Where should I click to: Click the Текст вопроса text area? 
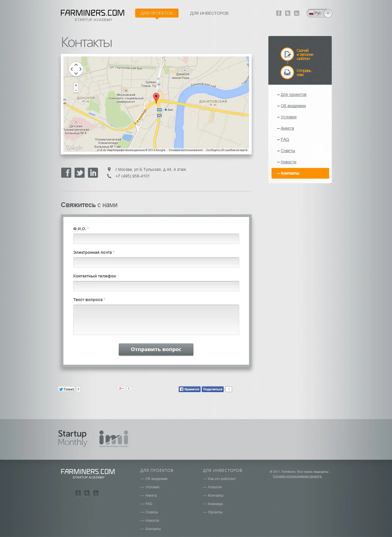[156, 320]
